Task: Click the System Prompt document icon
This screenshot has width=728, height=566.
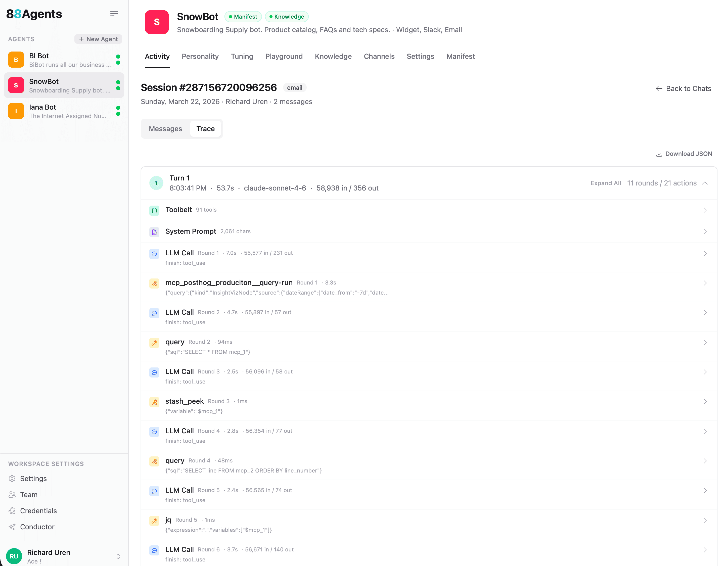Action: 154,232
